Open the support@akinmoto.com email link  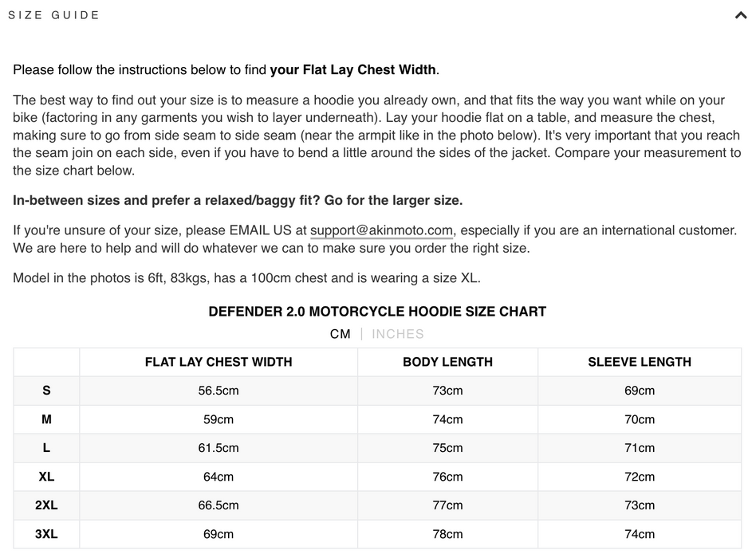tap(381, 230)
